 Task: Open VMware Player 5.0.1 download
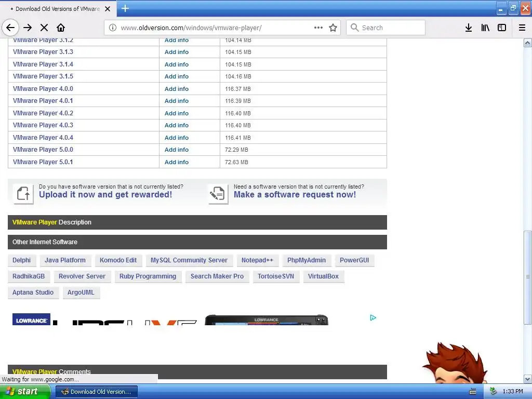tap(43, 162)
